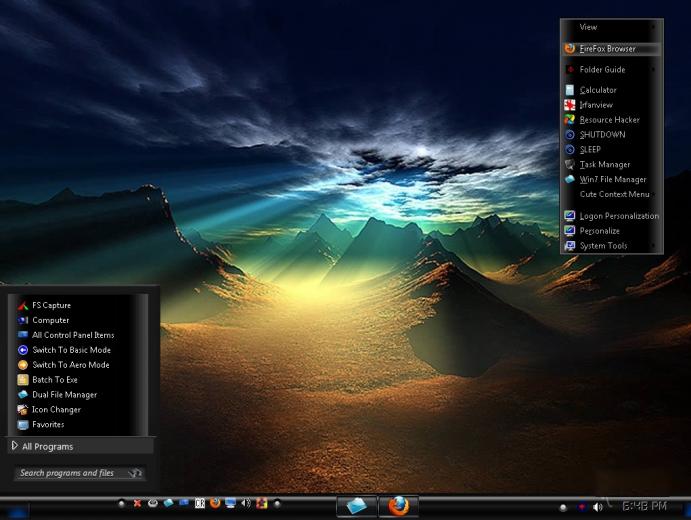Click the red X quick launch icon

click(137, 504)
